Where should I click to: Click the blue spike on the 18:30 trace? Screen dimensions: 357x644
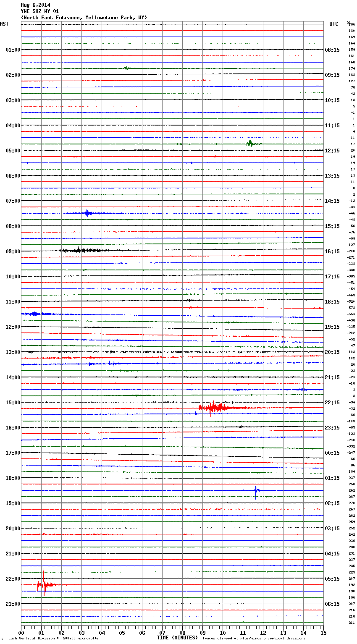(x=256, y=490)
